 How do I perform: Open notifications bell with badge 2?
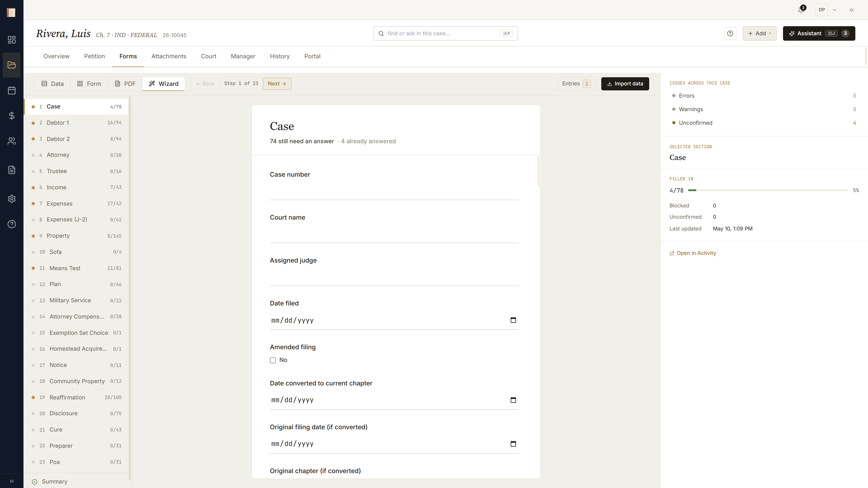pyautogui.click(x=801, y=10)
